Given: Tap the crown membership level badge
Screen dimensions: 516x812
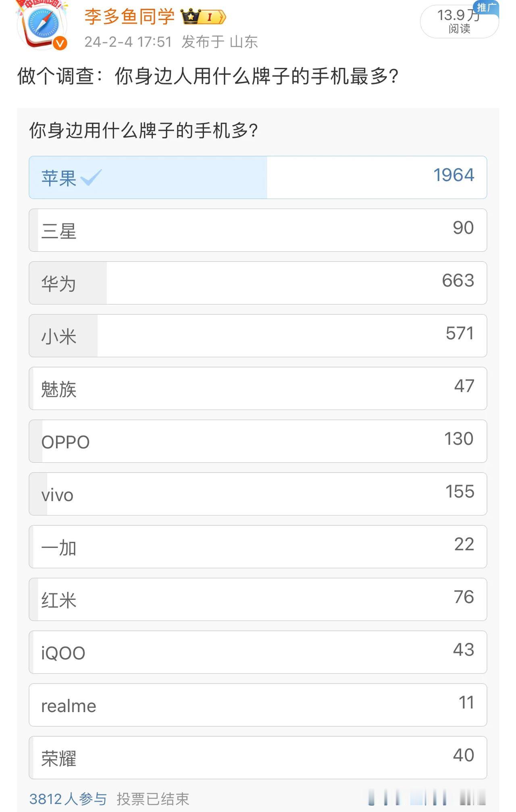Looking at the screenshot, I should (204, 17).
